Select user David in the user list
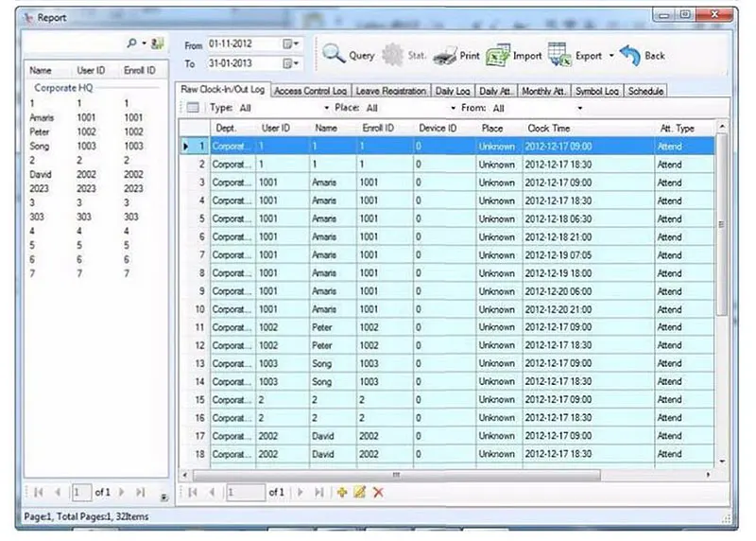Screen dimensions: 756x541 [95, 174]
